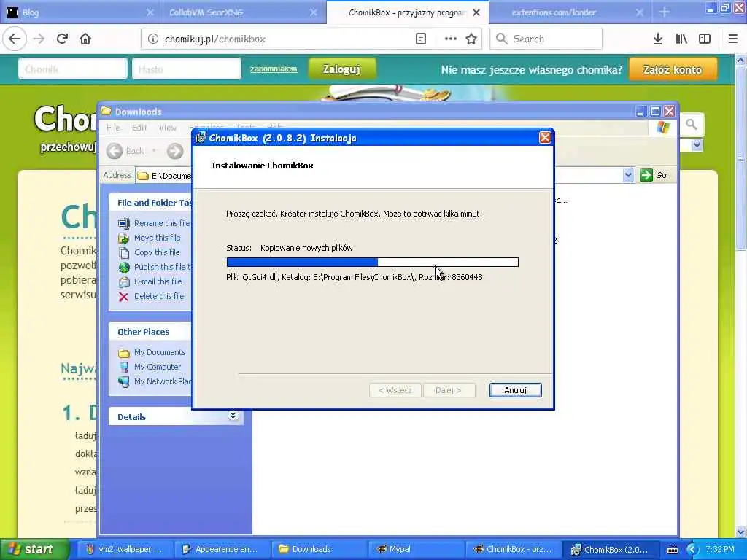The height and width of the screenshot is (560, 747).
Task: Open My Documents folder icon in Other Places
Action: point(124,353)
